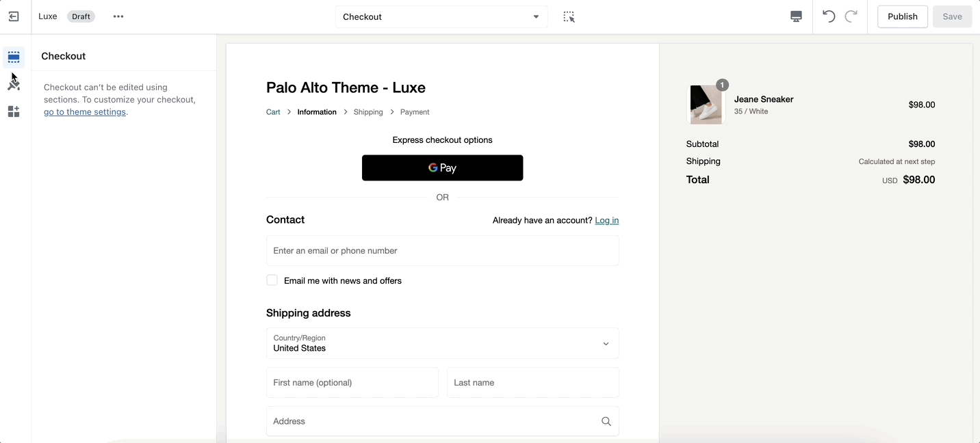
Task: Check Email me with news and offers
Action: point(272,280)
